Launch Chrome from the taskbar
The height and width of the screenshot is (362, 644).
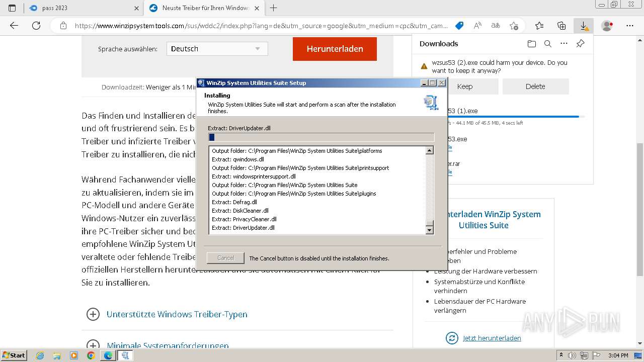click(91, 355)
